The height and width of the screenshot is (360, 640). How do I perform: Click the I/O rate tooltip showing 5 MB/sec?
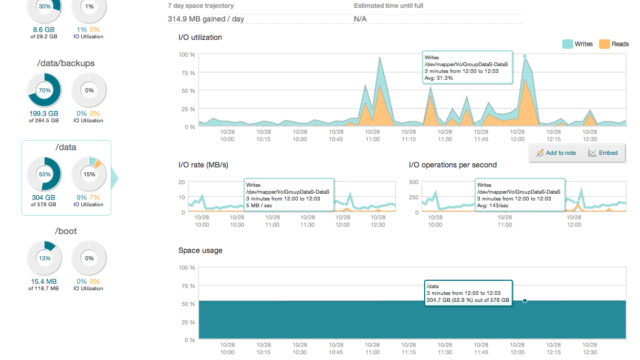[x=289, y=195]
